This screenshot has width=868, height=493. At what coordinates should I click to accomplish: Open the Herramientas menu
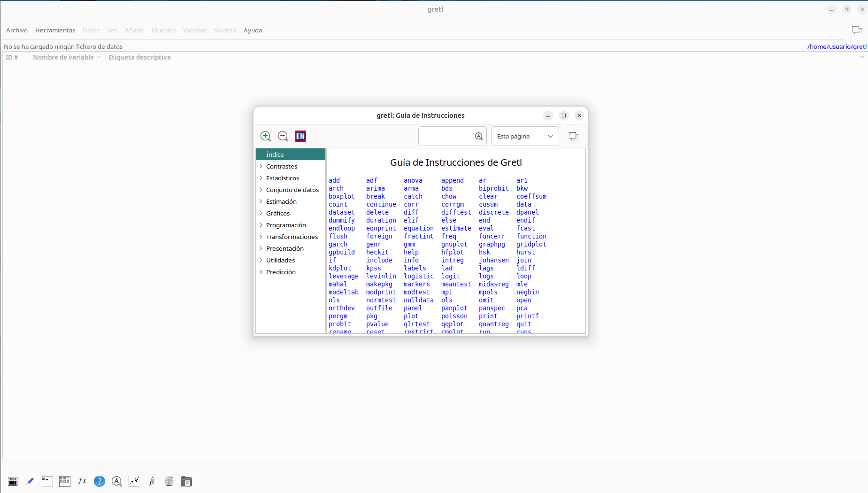55,30
